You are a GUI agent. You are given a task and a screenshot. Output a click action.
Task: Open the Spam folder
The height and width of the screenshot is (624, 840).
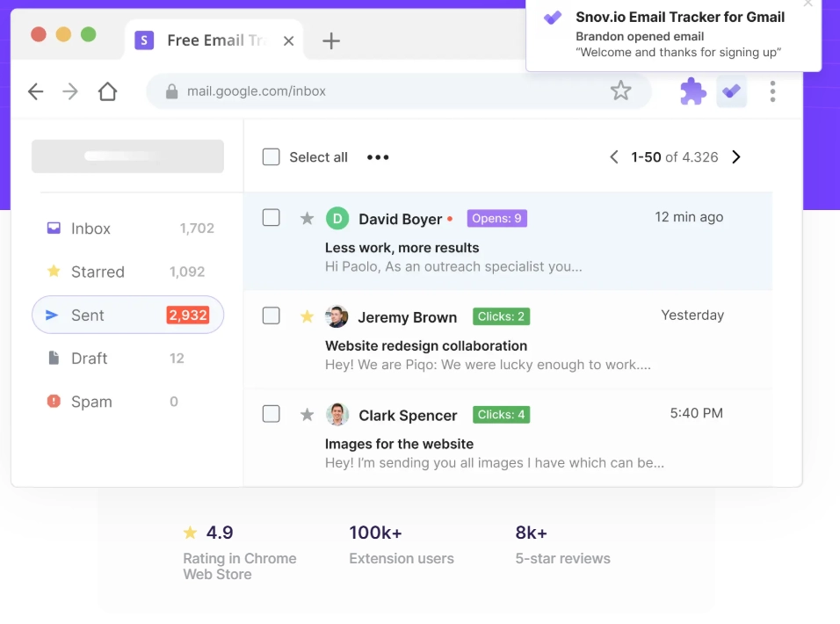[128, 402]
